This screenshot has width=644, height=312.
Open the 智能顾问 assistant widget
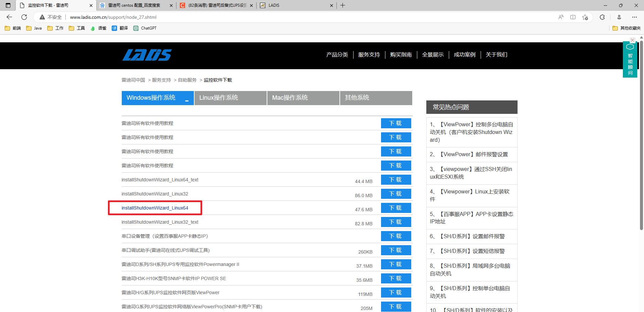(630, 60)
